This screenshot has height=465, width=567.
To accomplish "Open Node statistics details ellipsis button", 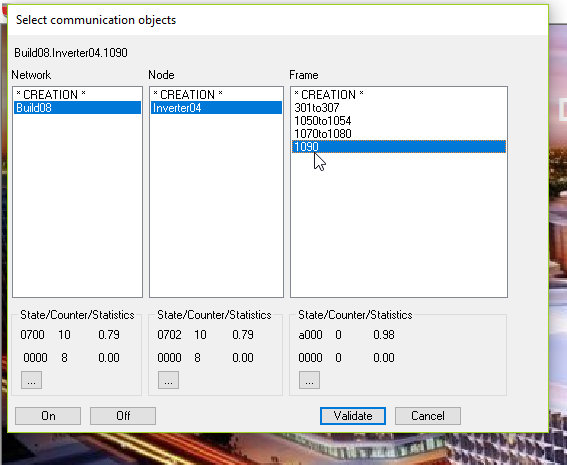I will pyautogui.click(x=169, y=380).
